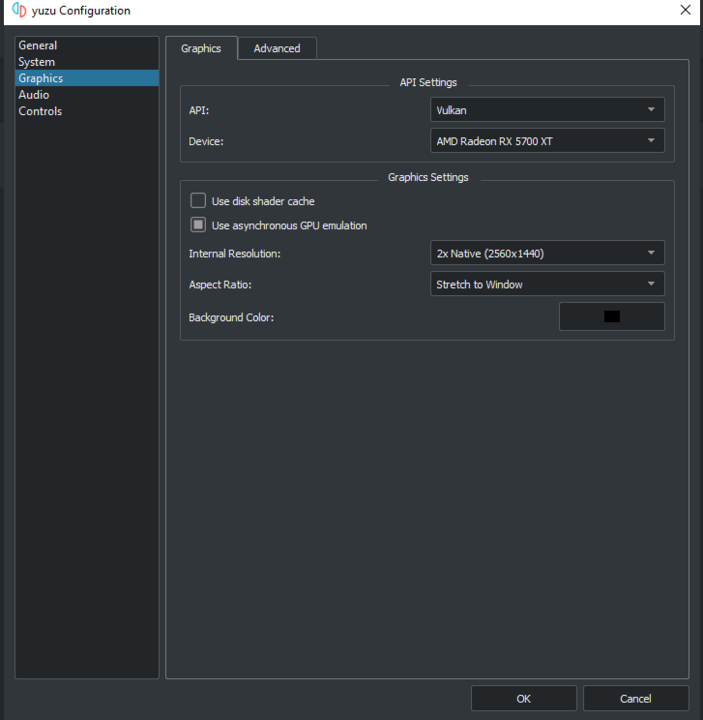Click the Internal Resolution label
703x720 pixels.
pyautogui.click(x=235, y=253)
